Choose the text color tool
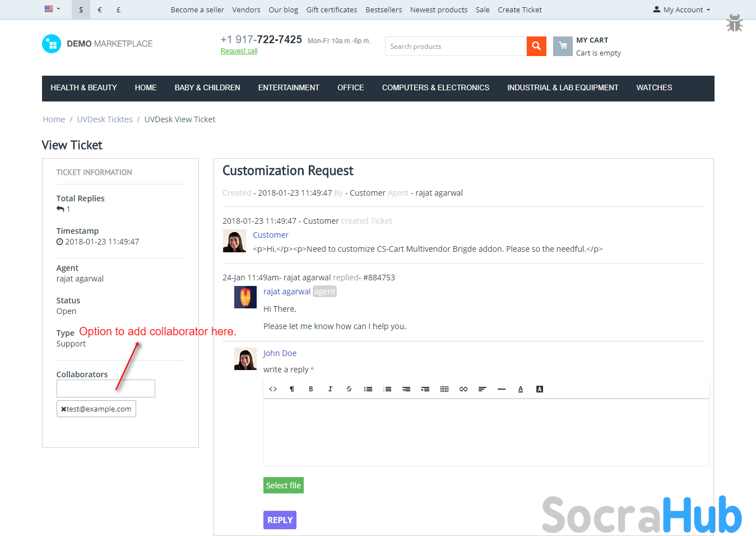Screen dimensions: 756x536 (x=521, y=389)
